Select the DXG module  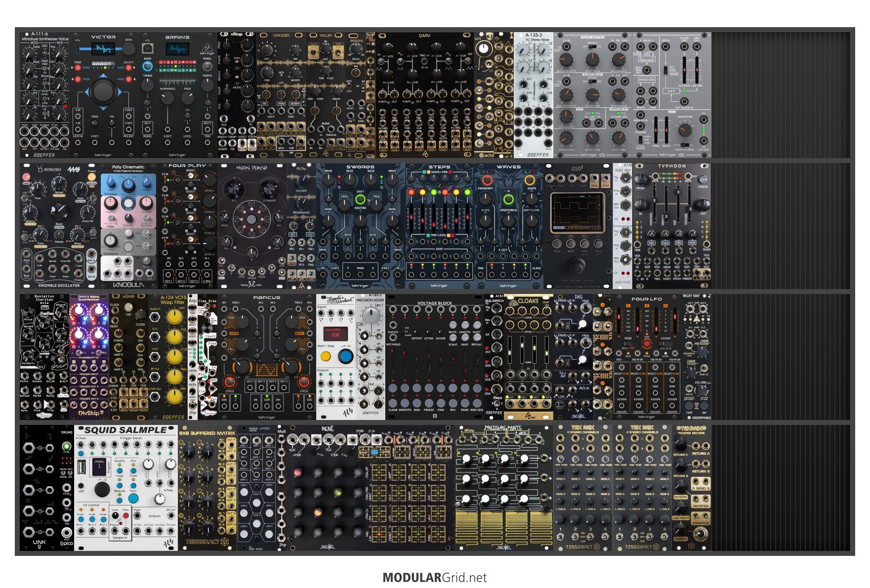click(x=573, y=357)
